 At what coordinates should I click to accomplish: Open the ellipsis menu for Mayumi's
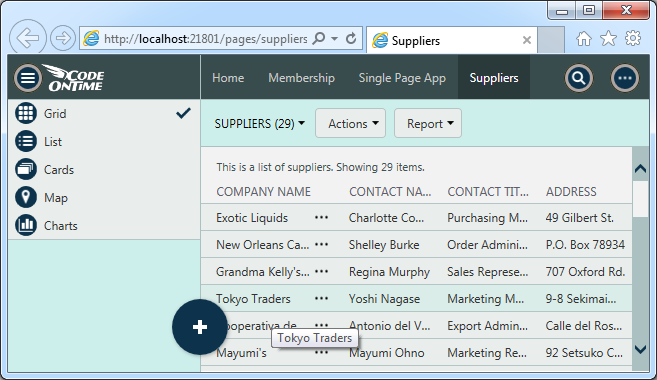[x=321, y=353]
